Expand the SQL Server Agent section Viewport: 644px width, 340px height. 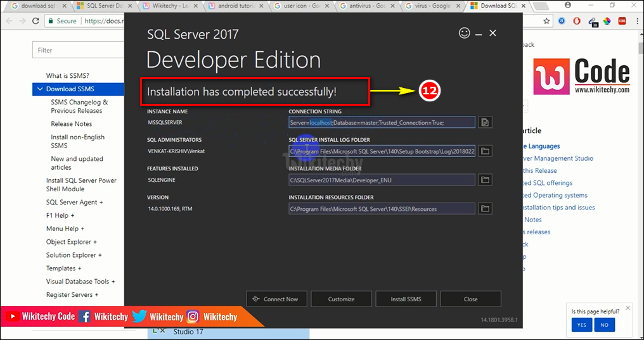[74, 203]
